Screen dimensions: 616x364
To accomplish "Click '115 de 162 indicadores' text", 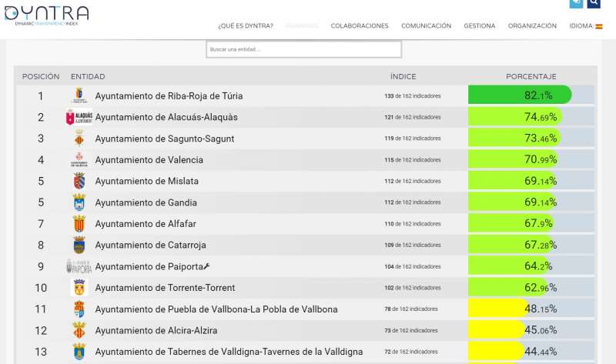I will 413,160.
